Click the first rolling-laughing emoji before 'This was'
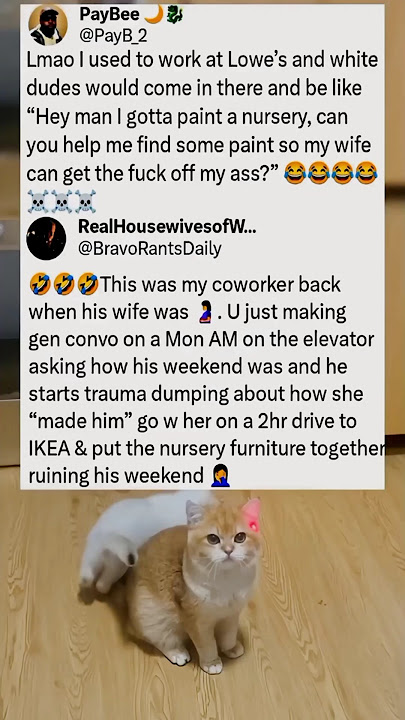 39,284
